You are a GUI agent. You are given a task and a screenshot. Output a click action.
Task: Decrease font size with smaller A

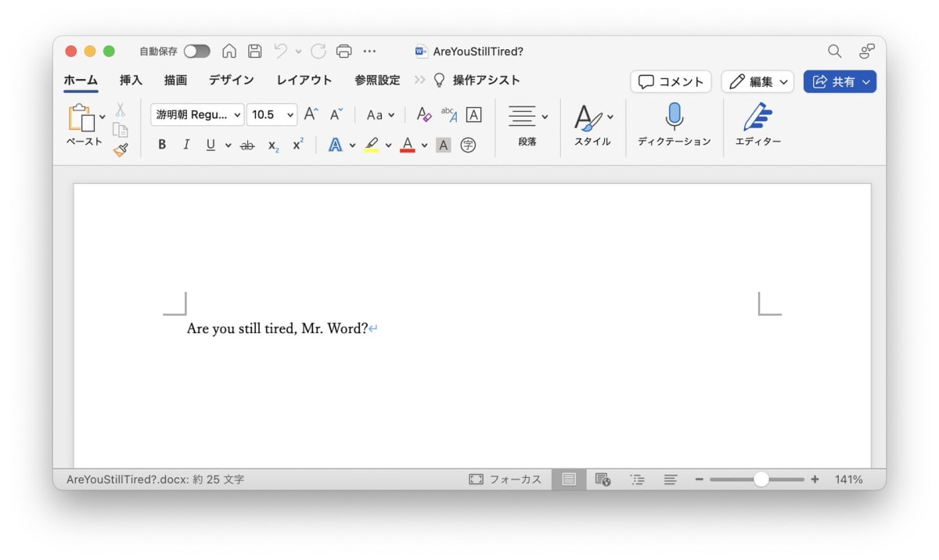[336, 114]
